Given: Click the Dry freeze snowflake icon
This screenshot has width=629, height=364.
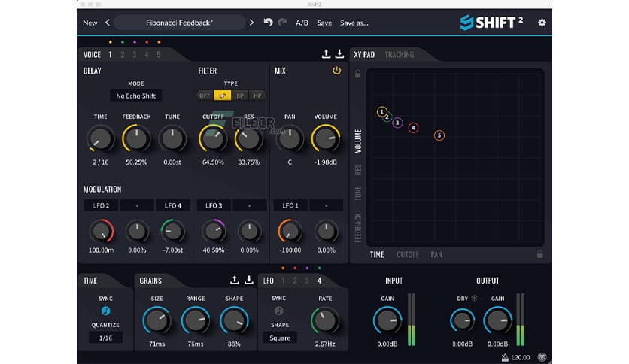Looking at the screenshot, I should [474, 299].
